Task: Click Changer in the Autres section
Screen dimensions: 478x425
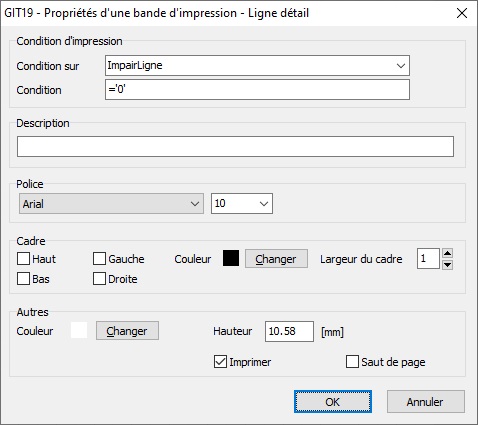Action: click(x=127, y=331)
